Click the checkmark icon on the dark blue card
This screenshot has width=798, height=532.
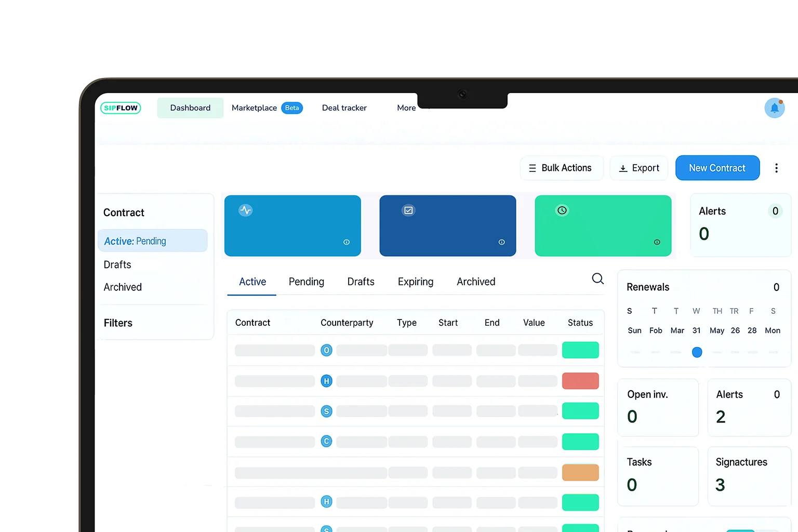point(408,210)
